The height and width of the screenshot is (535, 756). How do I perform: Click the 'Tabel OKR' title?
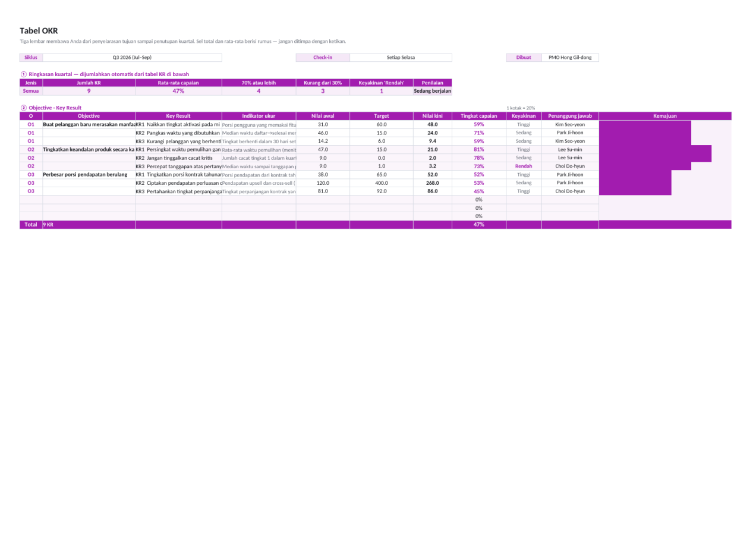39,31
